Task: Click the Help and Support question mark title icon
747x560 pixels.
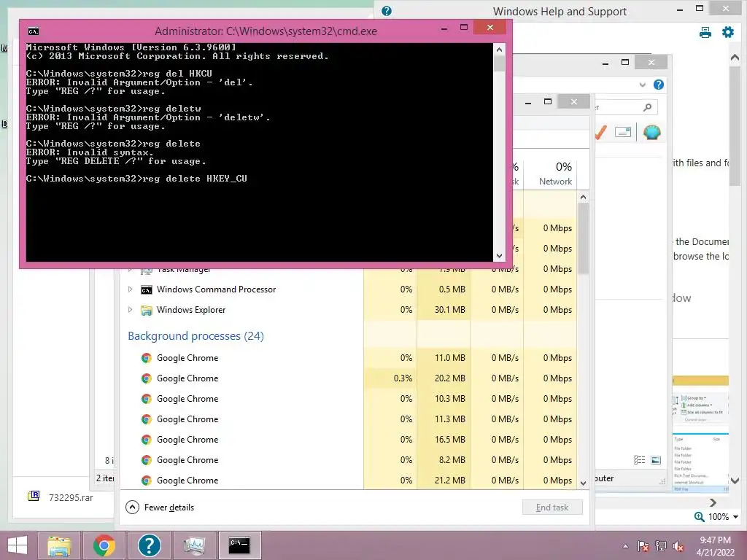Action: point(387,11)
